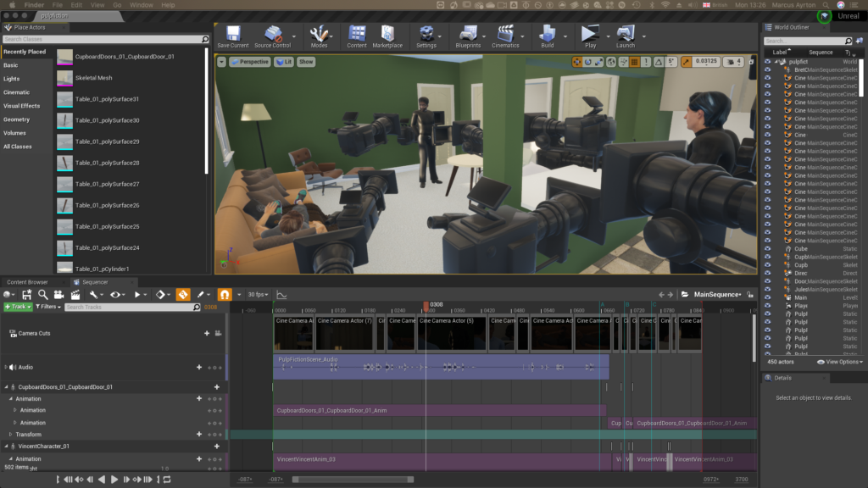Toggle Sequencer auto-key orange button
The height and width of the screenshot is (488, 868).
pyautogui.click(x=183, y=295)
